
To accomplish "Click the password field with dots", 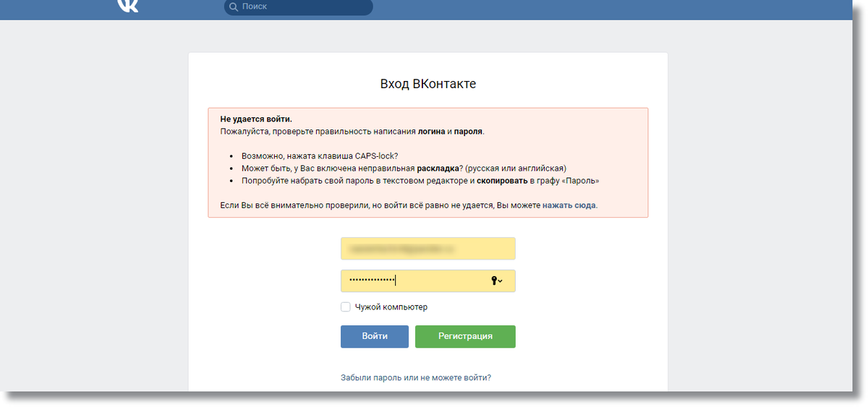I will click(x=428, y=280).
